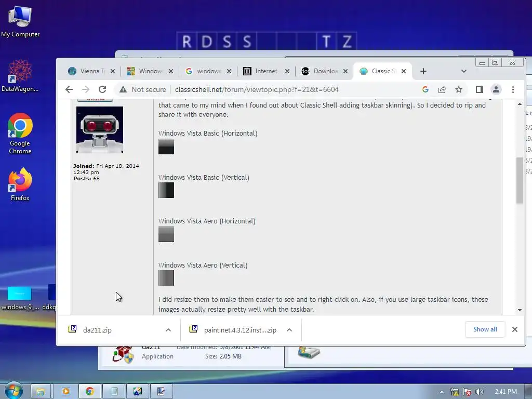The height and width of the screenshot is (399, 532).
Task: Click the Windows Vista Aero (Vertical) texture image
Action: [166, 278]
